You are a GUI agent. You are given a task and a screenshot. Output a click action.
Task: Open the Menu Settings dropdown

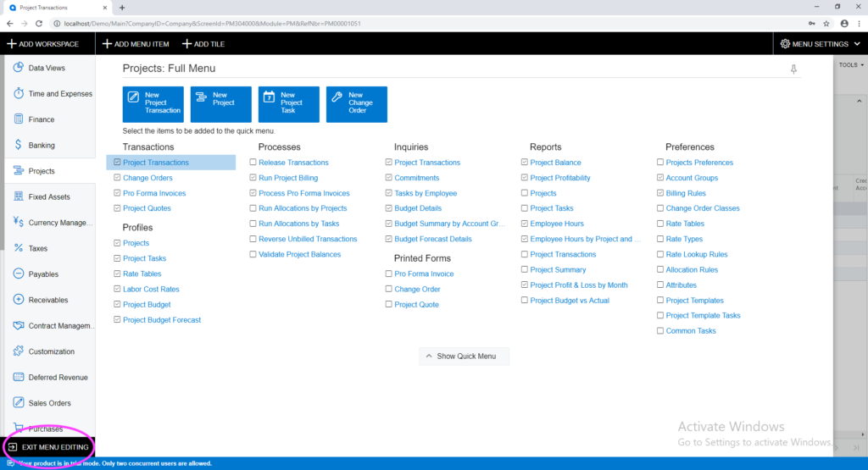point(820,44)
